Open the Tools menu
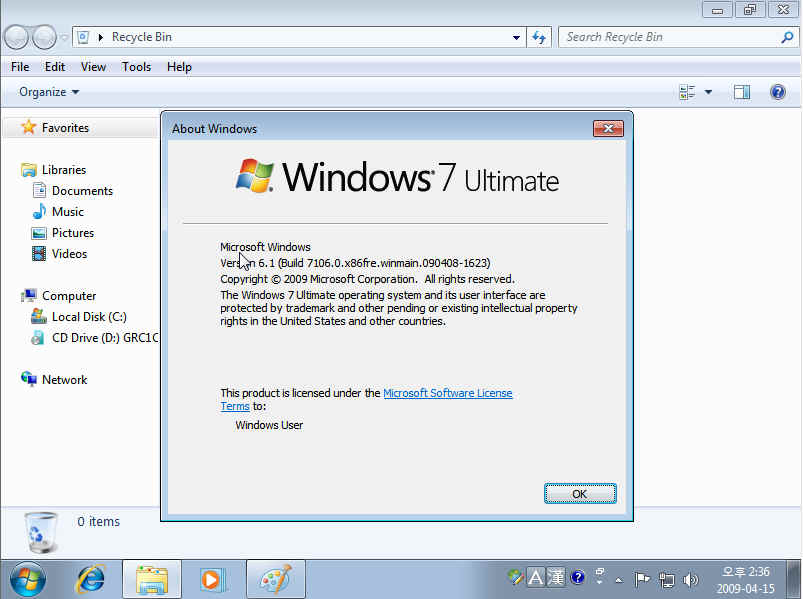The width and height of the screenshot is (803, 599). click(136, 67)
